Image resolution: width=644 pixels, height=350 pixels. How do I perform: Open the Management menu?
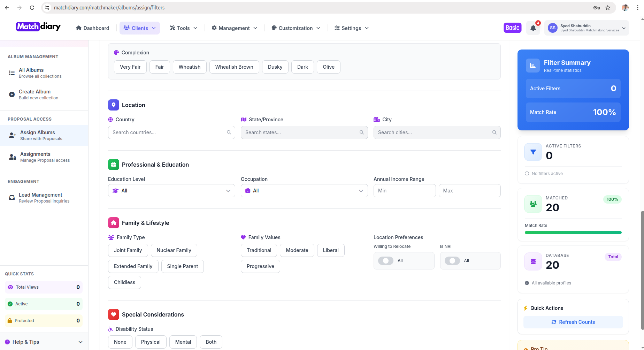[234, 28]
